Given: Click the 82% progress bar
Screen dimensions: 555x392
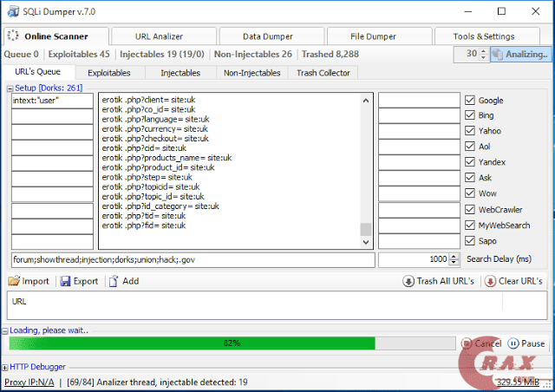Looking at the screenshot, I should tap(232, 343).
